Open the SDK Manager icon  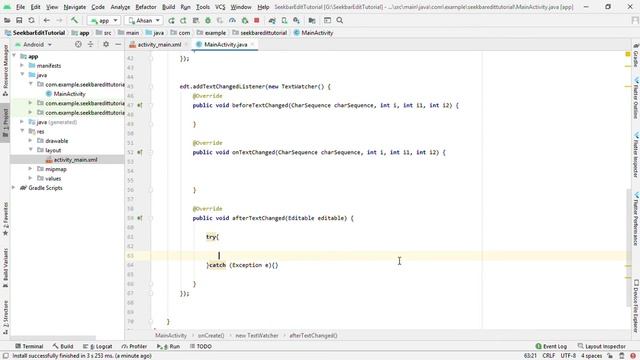(x=296, y=20)
